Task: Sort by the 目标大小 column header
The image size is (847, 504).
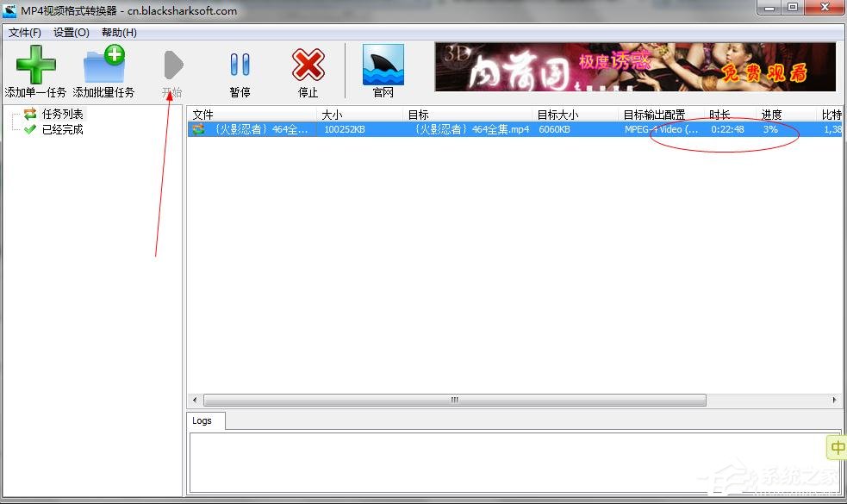Action: [576, 115]
